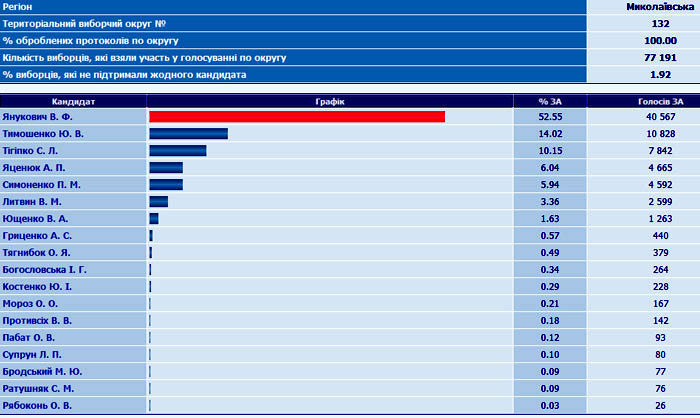The height and width of the screenshot is (418, 700).
Task: Click the district number 132
Action: coord(660,23)
